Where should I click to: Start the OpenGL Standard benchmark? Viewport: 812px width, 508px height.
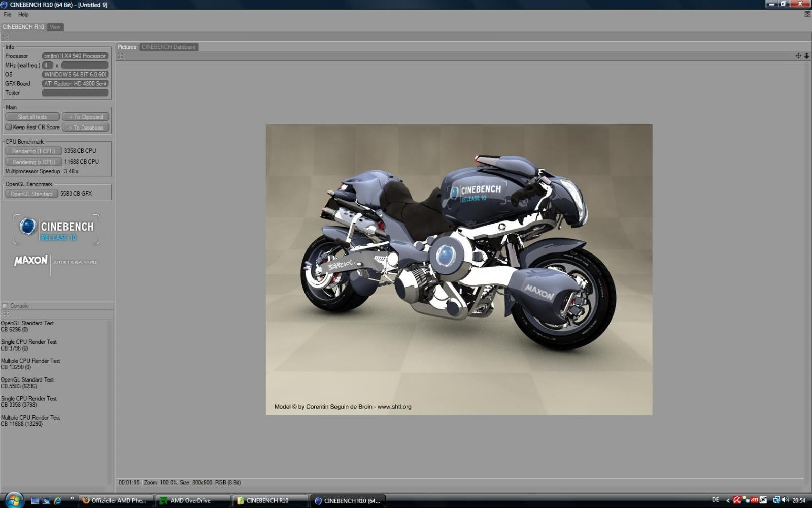31,194
